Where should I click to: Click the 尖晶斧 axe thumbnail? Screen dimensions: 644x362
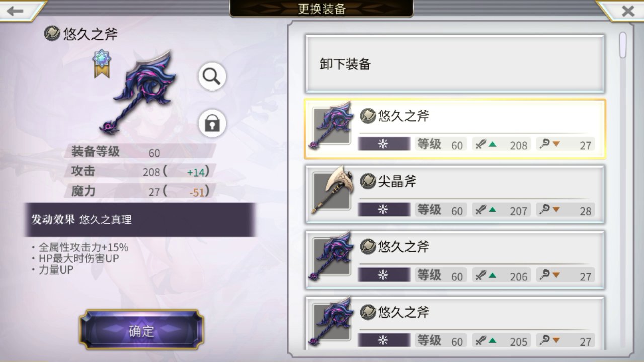point(332,191)
